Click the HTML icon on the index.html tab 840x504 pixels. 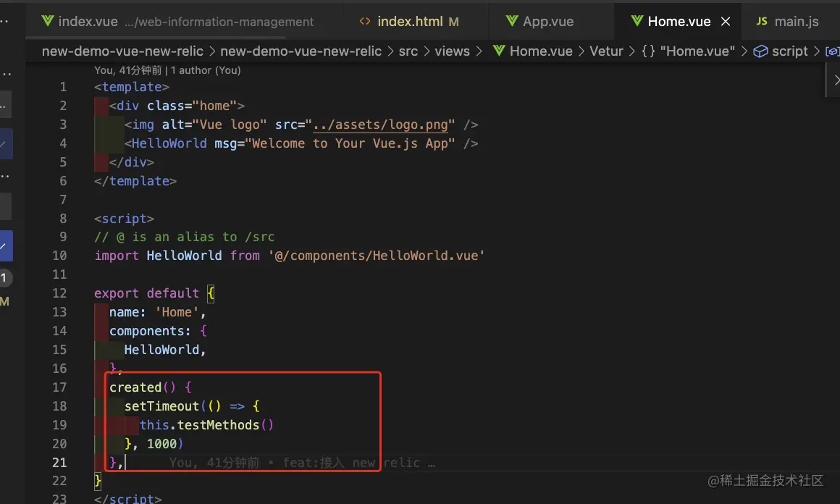pyautogui.click(x=365, y=22)
